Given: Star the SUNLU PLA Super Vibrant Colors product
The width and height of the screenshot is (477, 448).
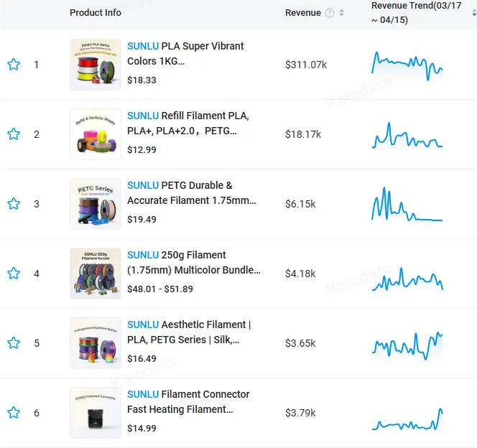Looking at the screenshot, I should (14, 65).
